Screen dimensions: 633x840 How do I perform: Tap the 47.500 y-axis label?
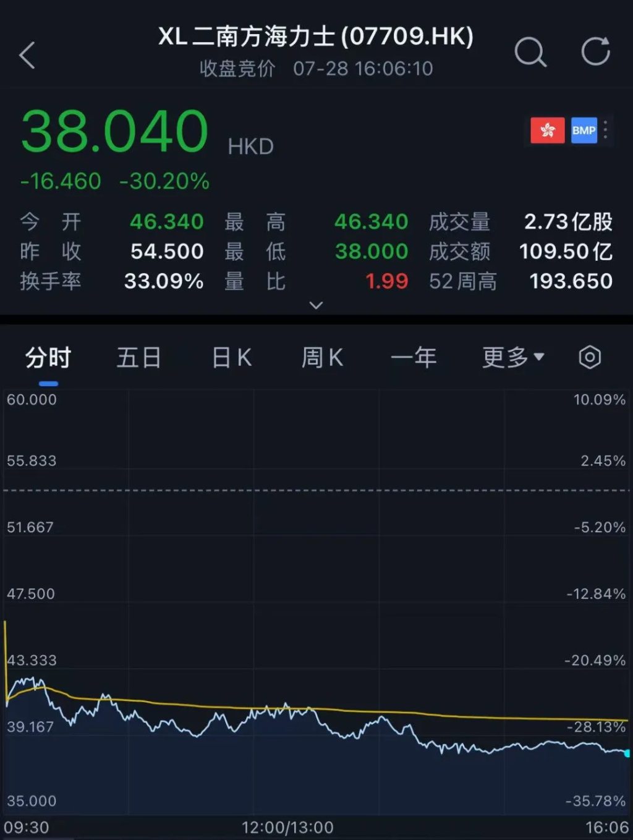31,593
